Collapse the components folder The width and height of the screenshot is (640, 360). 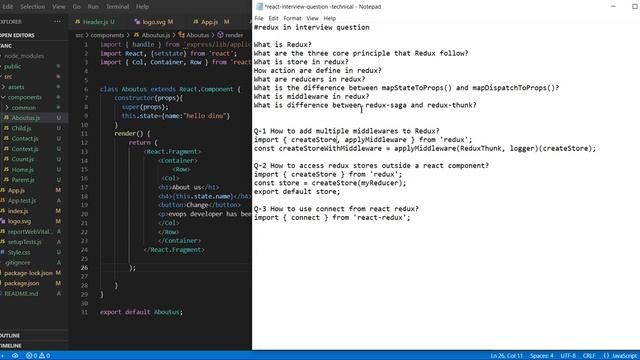pos(24,97)
